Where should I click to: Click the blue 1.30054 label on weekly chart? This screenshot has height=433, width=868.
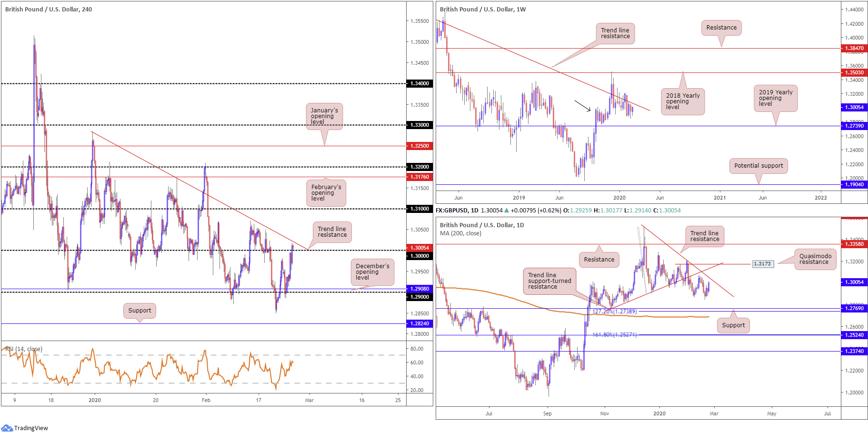pyautogui.click(x=854, y=107)
